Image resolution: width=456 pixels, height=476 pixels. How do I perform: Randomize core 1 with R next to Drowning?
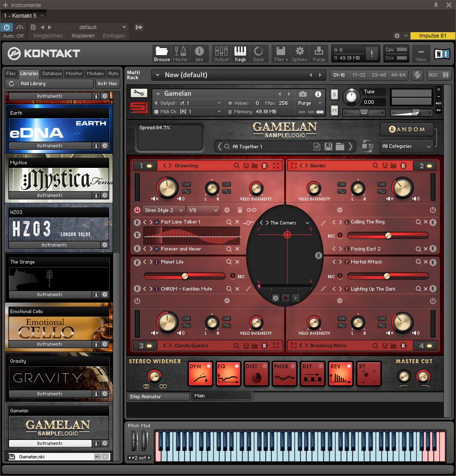coord(265,166)
